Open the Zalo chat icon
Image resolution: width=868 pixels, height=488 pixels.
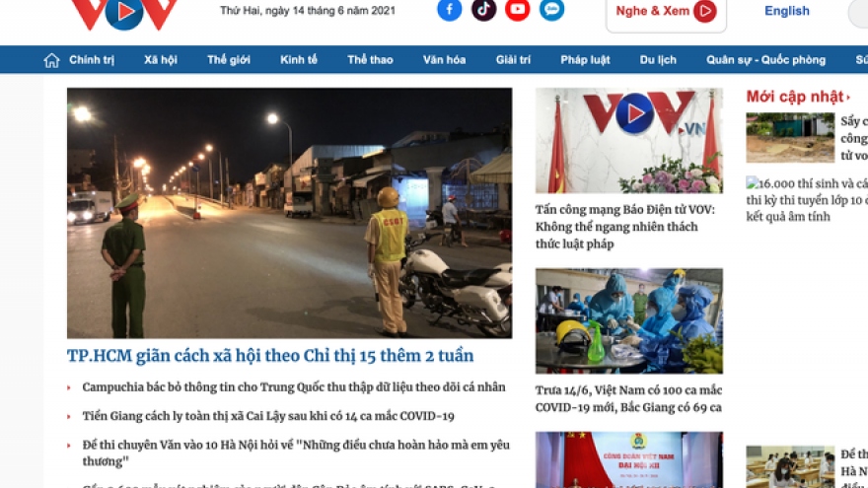(x=552, y=10)
